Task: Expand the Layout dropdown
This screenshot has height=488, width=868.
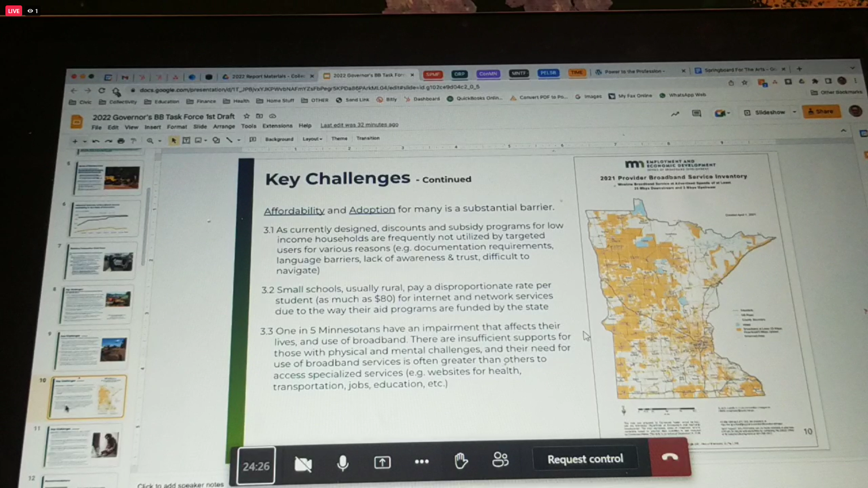Action: tap(312, 139)
